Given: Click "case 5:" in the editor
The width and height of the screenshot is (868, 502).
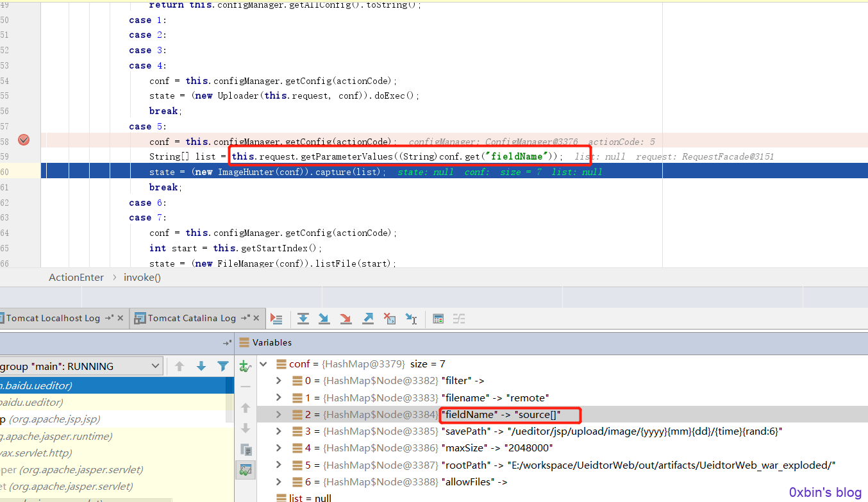Looking at the screenshot, I should [147, 126].
